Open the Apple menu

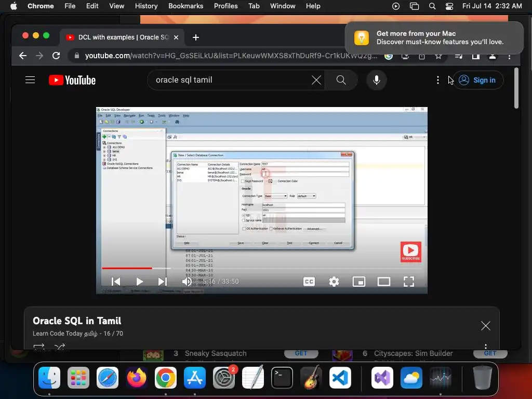pos(14,6)
